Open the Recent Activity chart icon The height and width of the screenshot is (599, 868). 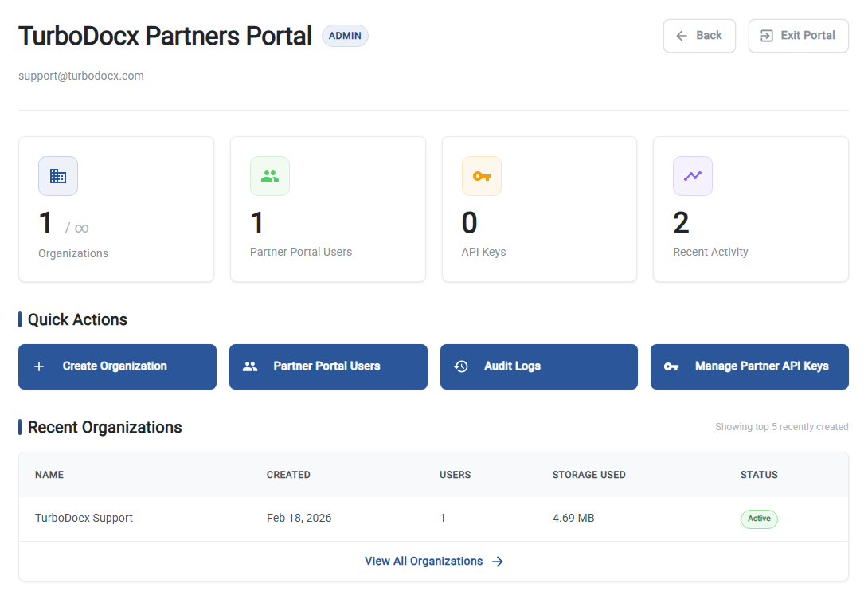pos(692,175)
